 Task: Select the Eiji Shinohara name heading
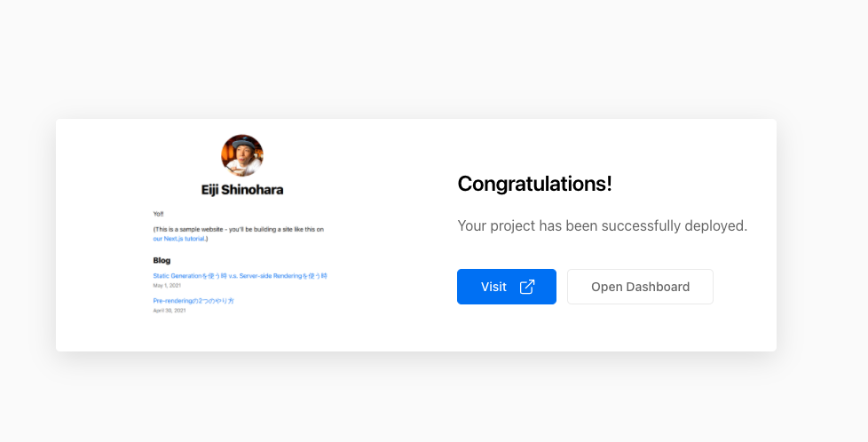tap(242, 189)
